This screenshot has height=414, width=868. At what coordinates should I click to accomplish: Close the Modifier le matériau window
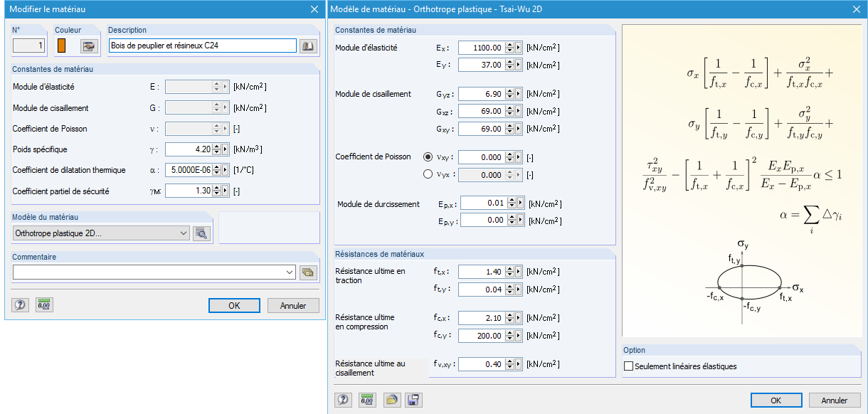click(314, 9)
